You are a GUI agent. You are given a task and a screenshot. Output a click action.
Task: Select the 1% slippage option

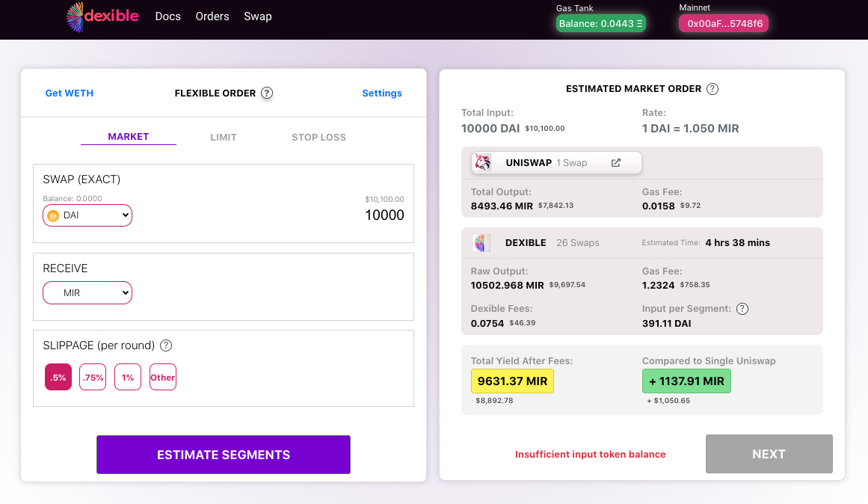click(x=128, y=377)
